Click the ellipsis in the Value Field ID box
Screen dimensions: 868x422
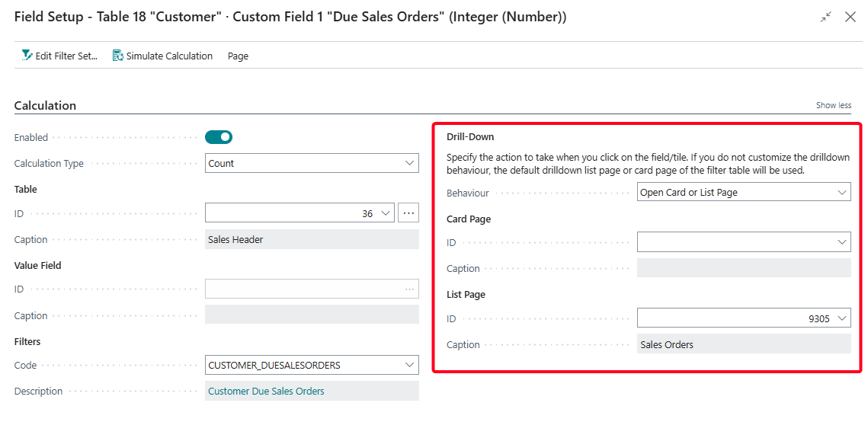point(410,289)
